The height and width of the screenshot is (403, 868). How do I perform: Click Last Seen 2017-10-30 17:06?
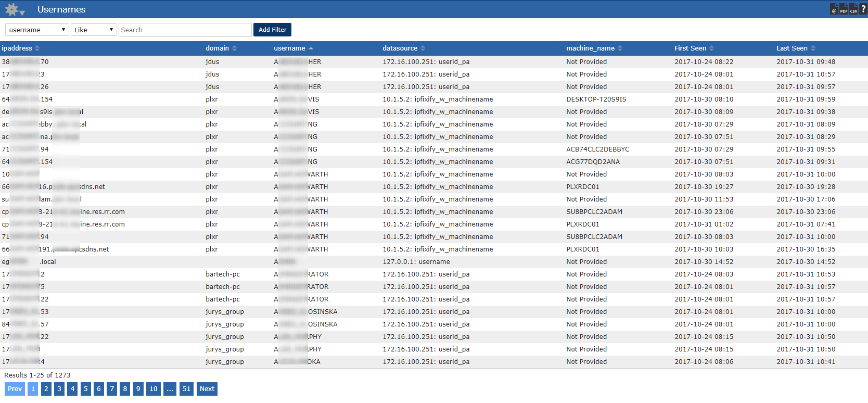(x=806, y=199)
